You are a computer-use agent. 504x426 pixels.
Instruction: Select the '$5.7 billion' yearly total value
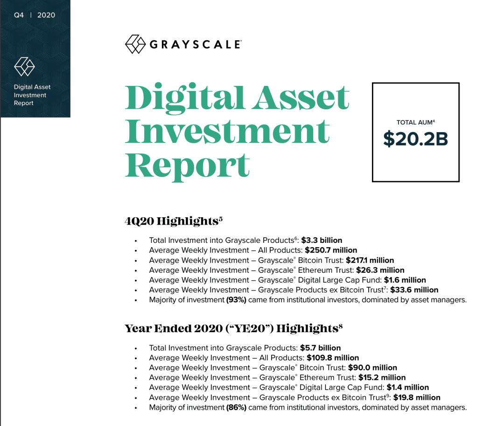pyautogui.click(x=321, y=348)
